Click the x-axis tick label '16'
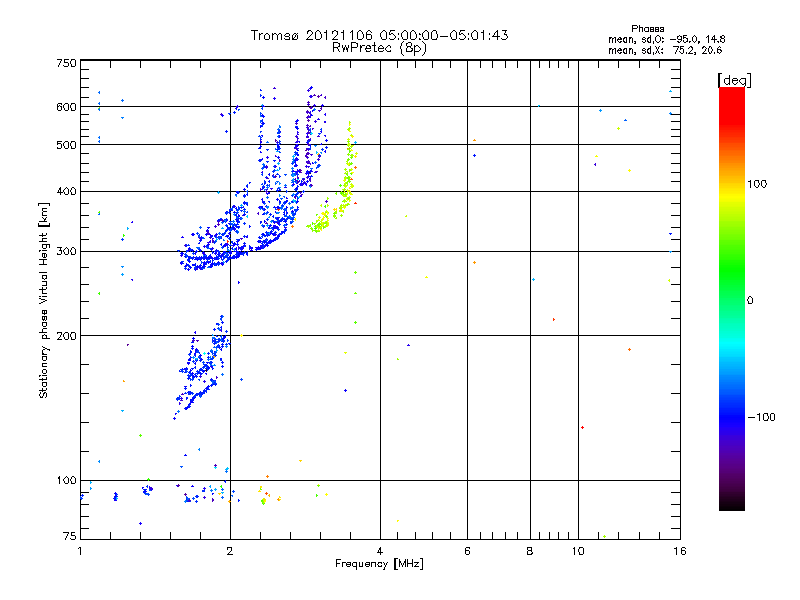800x600 pixels. 680,551
